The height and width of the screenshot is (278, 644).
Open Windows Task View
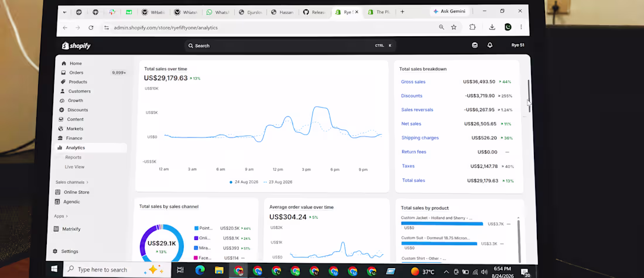pos(180,270)
